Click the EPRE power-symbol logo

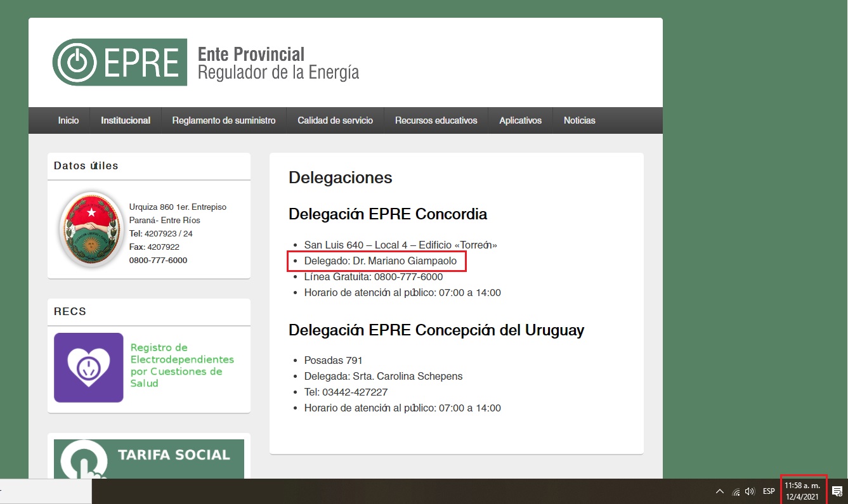pyautogui.click(x=77, y=62)
